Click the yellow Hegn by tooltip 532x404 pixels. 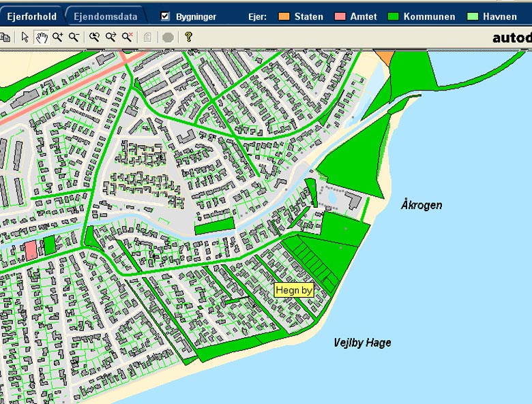pyautogui.click(x=294, y=290)
